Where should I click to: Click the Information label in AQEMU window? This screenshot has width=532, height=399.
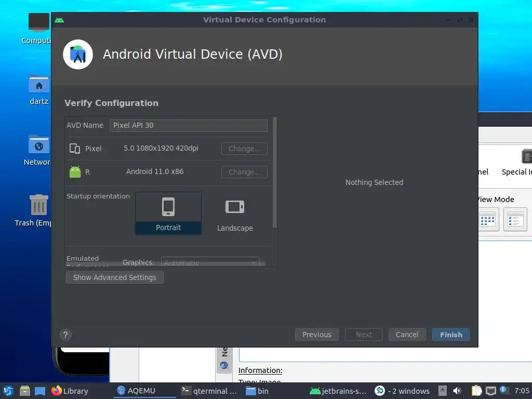click(x=260, y=370)
